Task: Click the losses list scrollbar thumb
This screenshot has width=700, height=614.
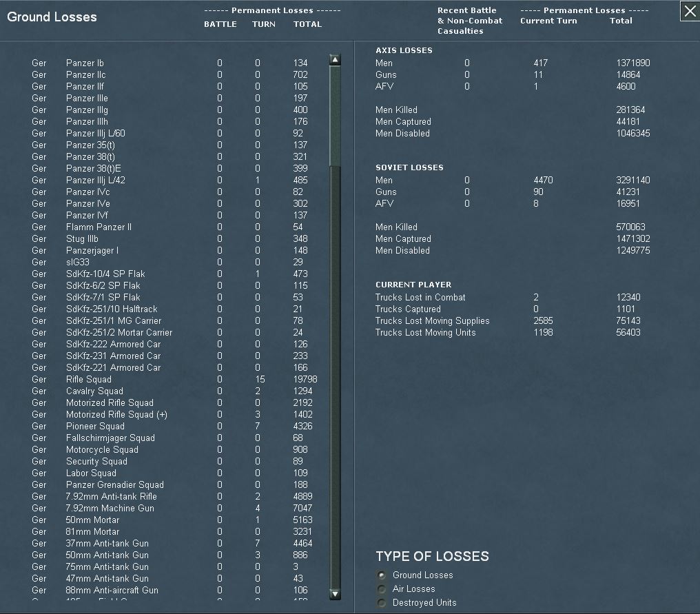Action: [x=335, y=116]
